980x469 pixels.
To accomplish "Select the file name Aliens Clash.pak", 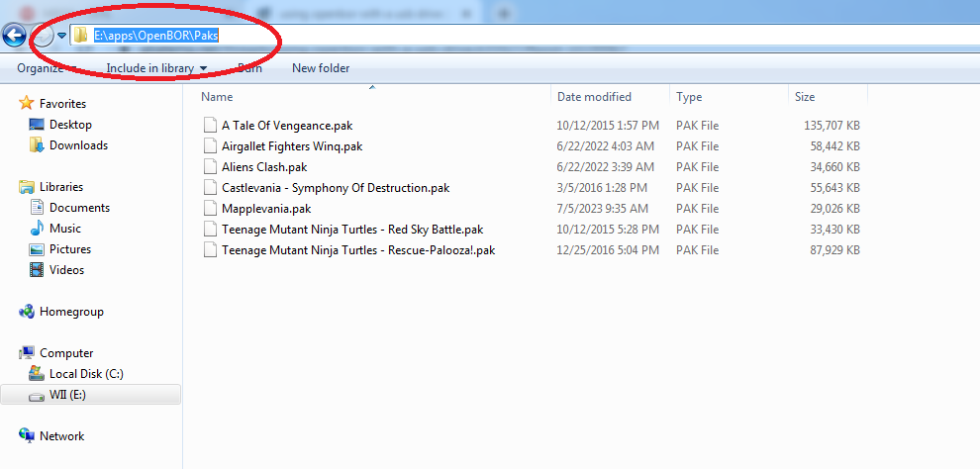I will [264, 167].
